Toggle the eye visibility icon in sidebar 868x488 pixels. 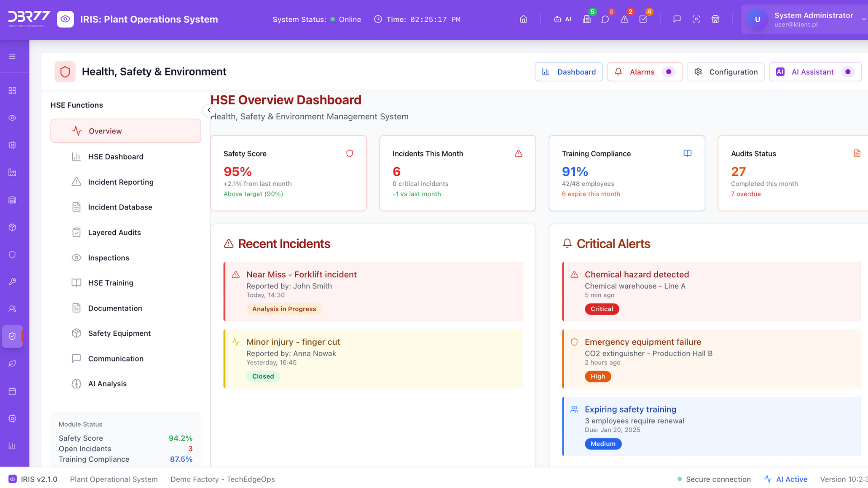tap(12, 118)
